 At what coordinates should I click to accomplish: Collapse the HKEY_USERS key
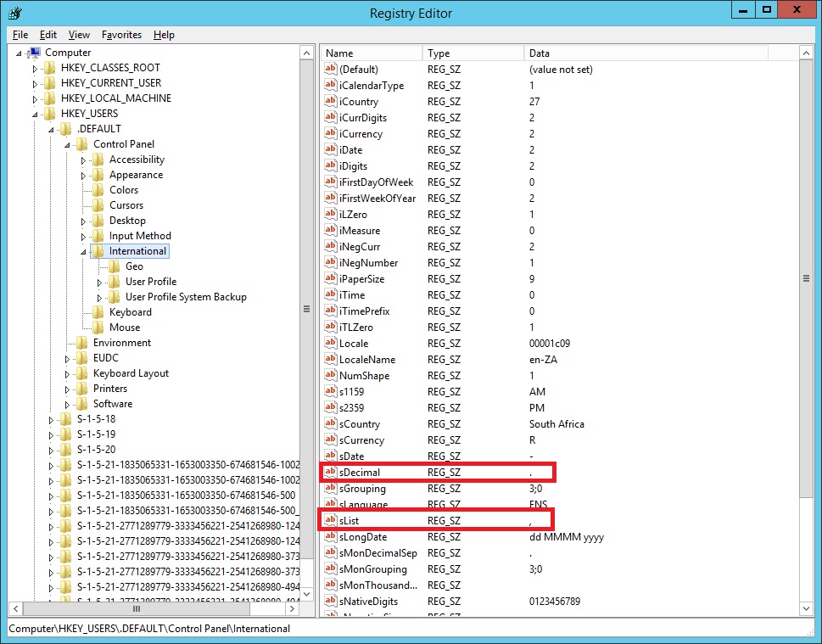pos(35,115)
